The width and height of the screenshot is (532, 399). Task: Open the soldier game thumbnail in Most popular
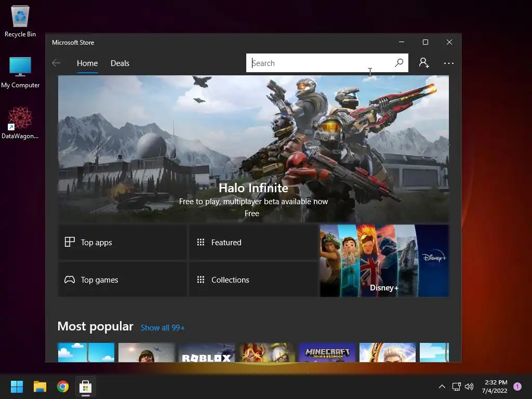coord(147,352)
